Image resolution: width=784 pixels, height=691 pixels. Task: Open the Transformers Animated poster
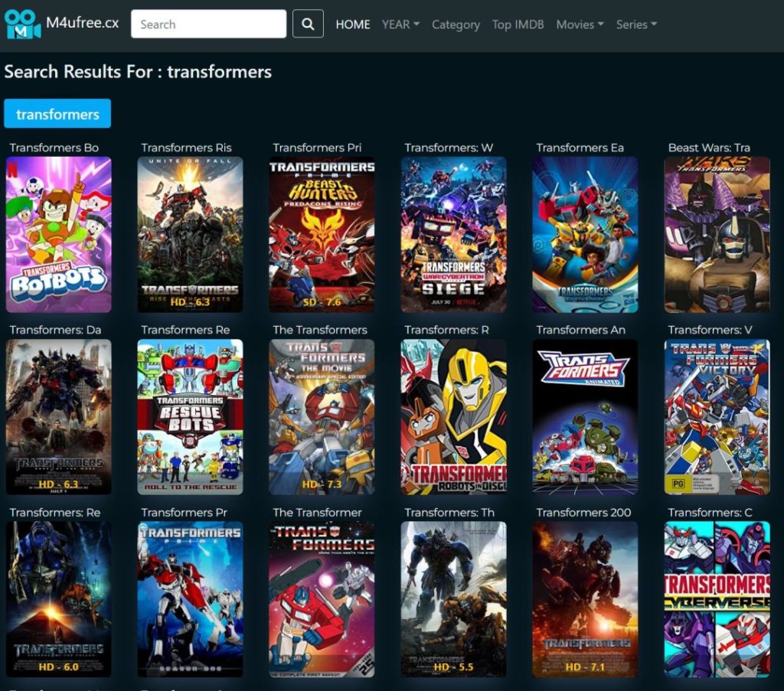(585, 417)
